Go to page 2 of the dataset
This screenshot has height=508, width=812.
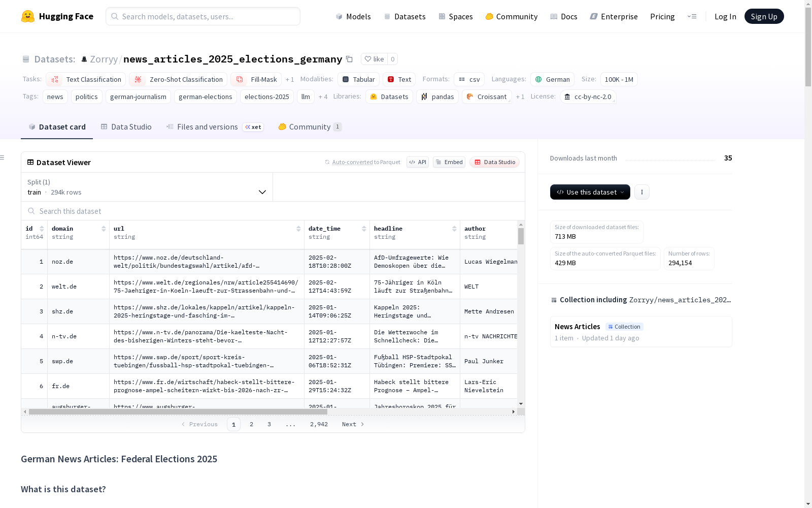point(251,424)
